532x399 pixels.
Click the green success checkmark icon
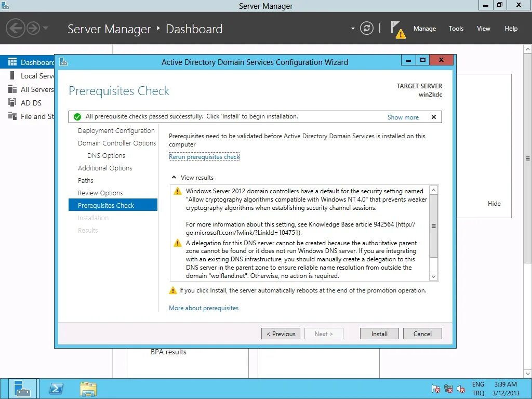77,117
